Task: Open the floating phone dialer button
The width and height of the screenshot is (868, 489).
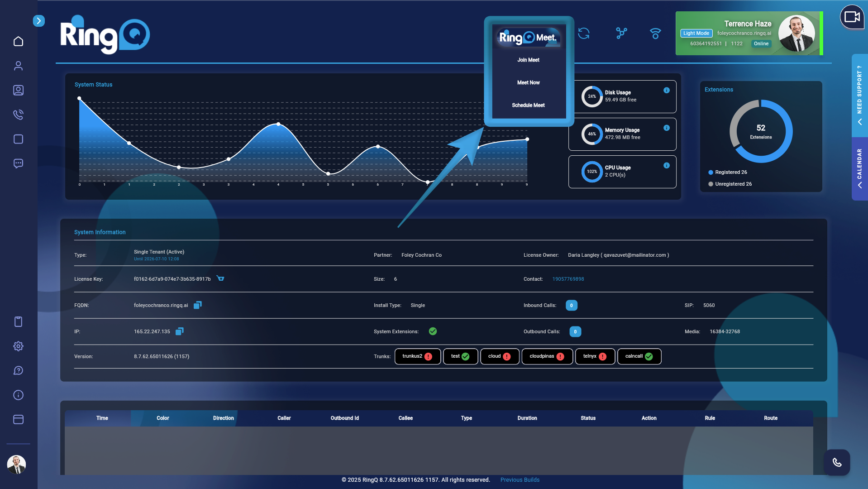Action: [x=837, y=462]
